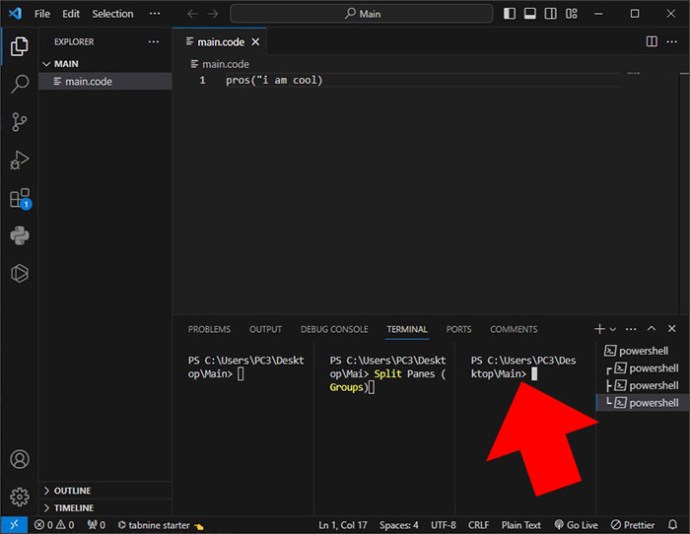Close the main.code editor tab
The image size is (690, 534).
tap(255, 42)
